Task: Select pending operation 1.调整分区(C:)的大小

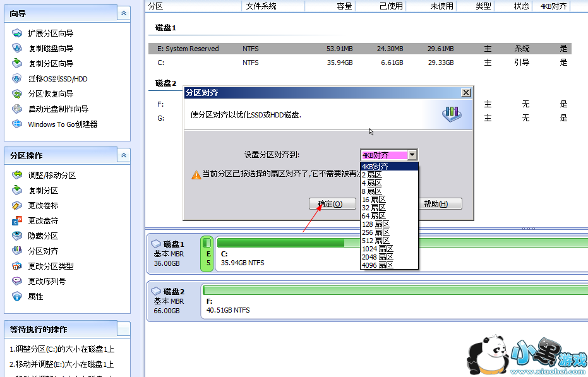Action: tap(62, 349)
